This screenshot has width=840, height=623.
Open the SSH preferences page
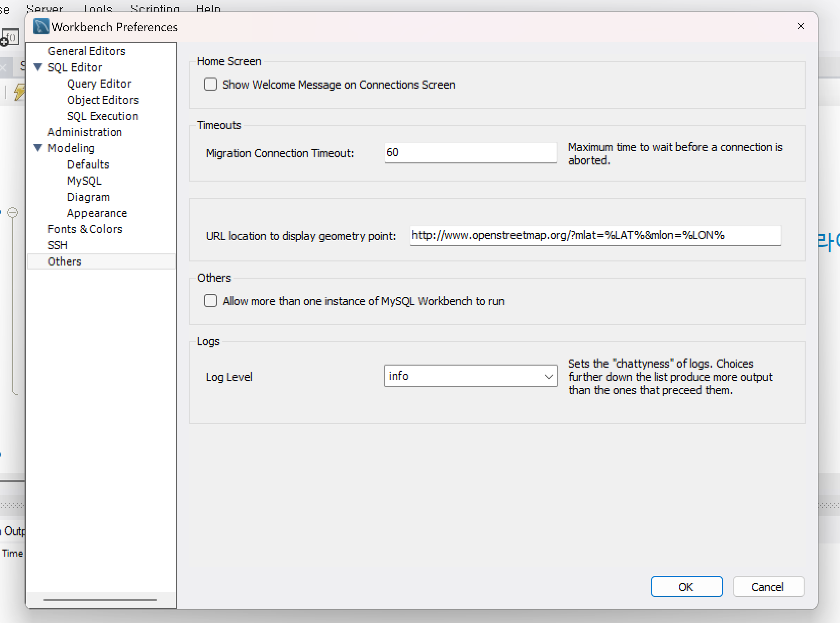pyautogui.click(x=57, y=246)
